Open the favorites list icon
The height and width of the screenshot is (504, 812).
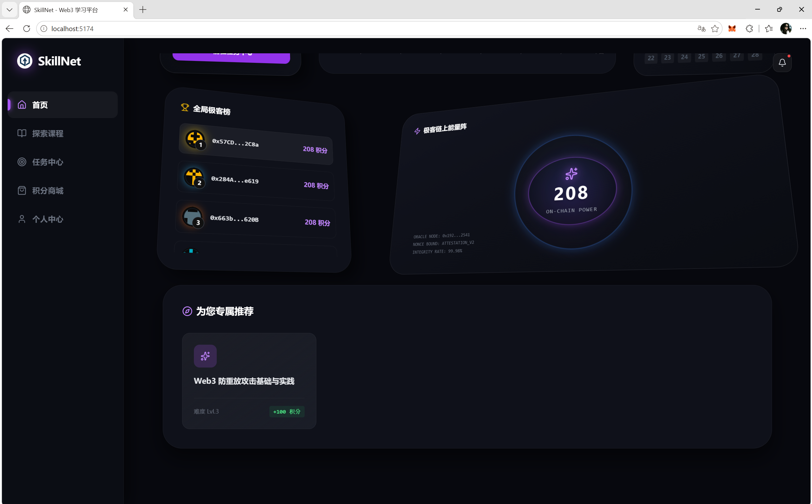(x=769, y=29)
